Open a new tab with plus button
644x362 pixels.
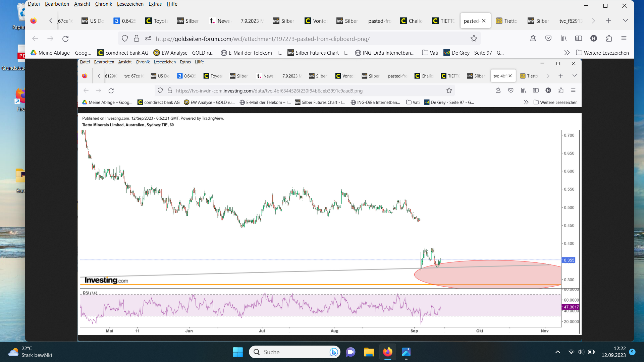tap(608, 21)
